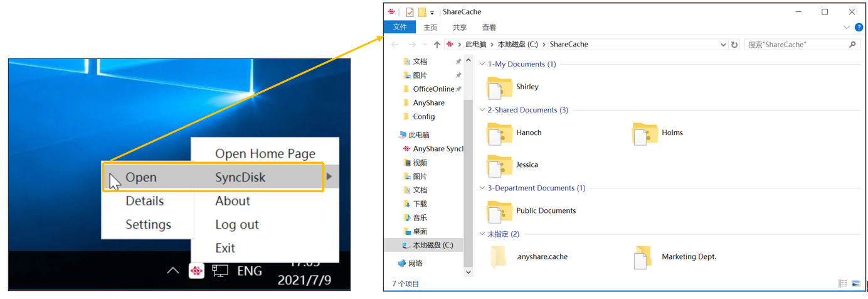Select the Hanoch shared folder

click(x=516, y=133)
